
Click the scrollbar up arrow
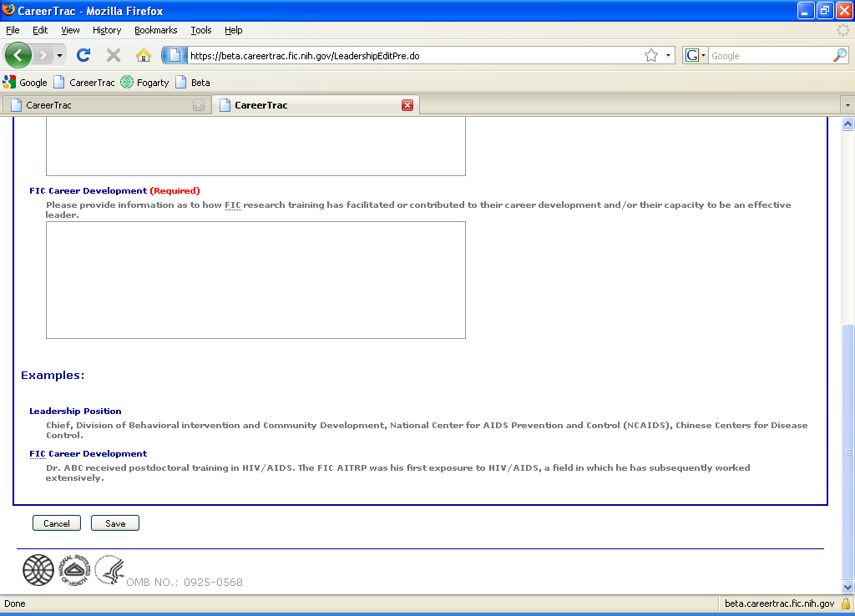coord(847,124)
